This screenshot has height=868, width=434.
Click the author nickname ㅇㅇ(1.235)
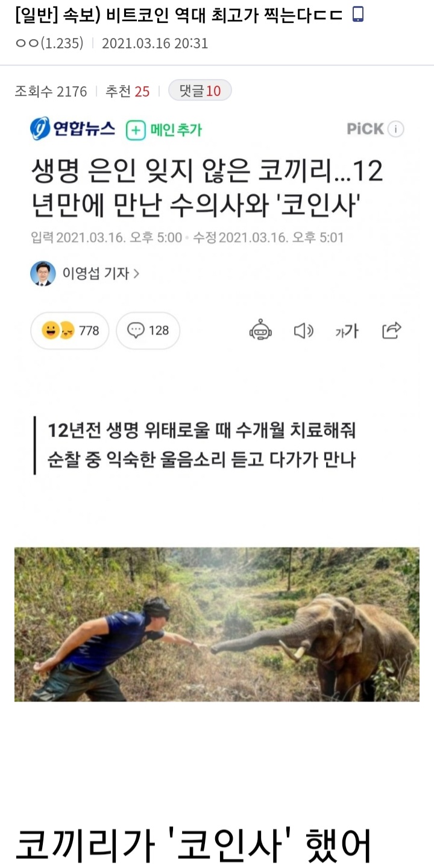[49, 43]
